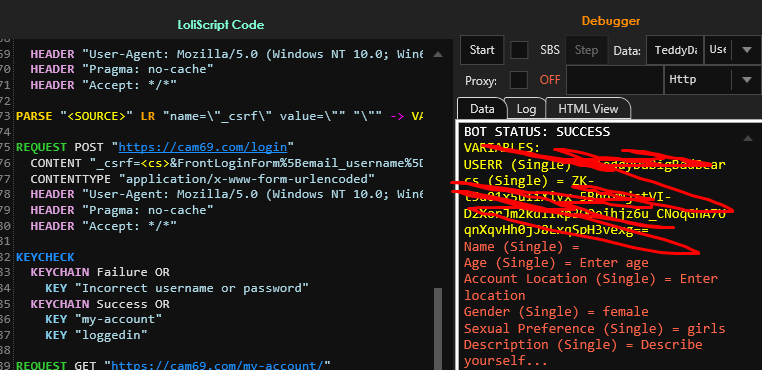Viewport: 762px width, 370px height.
Task: Click the Data input field containing TeddyDa
Action: point(675,50)
